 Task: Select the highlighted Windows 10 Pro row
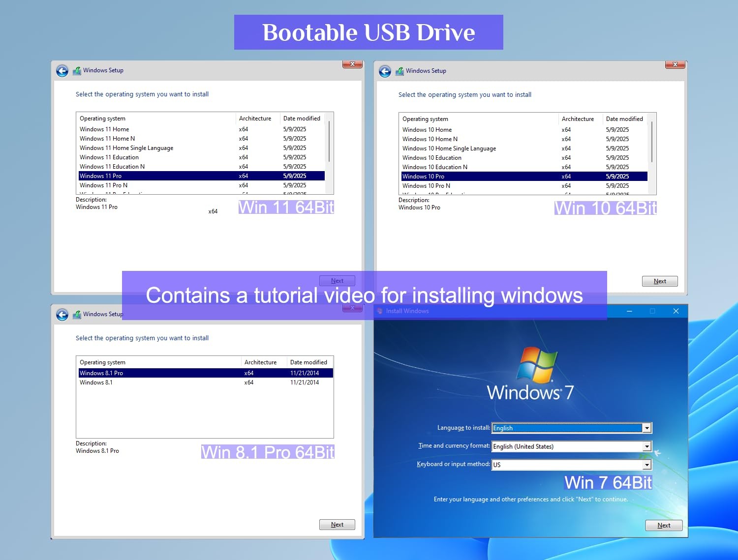click(524, 177)
